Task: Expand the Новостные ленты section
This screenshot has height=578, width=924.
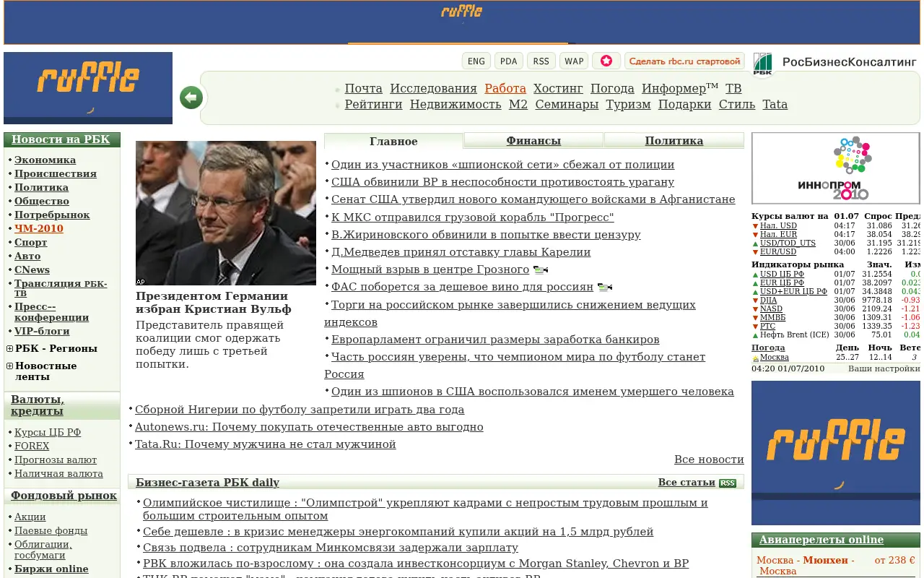Action: click(x=10, y=366)
